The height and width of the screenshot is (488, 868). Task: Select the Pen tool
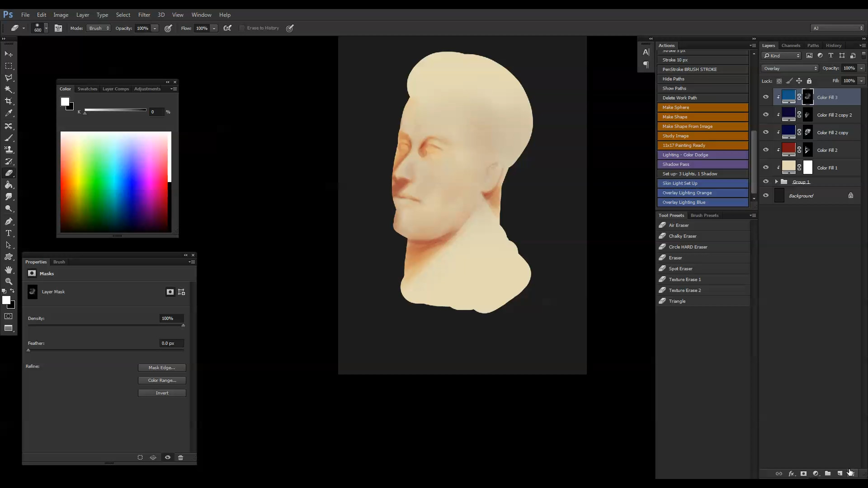9,221
